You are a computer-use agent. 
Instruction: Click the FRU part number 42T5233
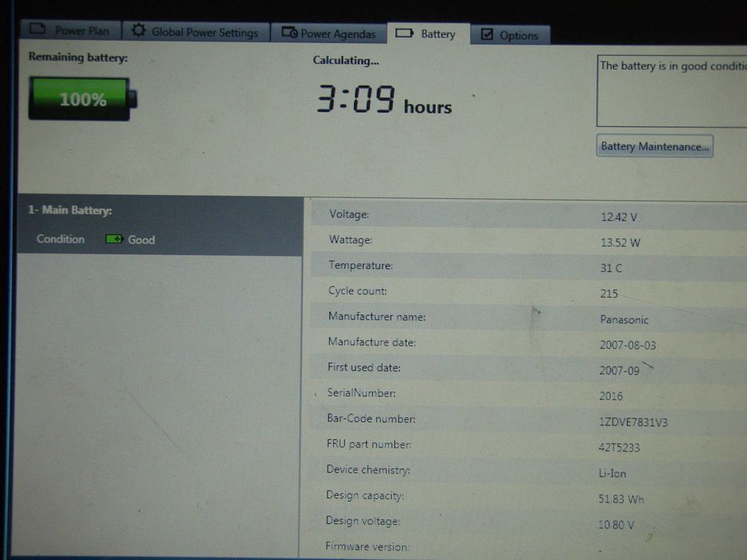[619, 448]
